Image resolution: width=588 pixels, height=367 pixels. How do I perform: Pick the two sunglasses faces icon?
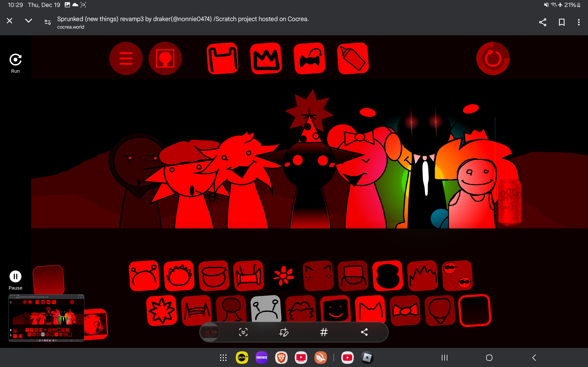point(457,276)
